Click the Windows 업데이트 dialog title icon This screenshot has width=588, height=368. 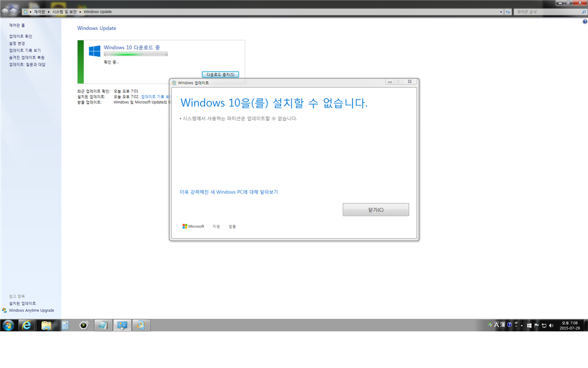click(174, 83)
